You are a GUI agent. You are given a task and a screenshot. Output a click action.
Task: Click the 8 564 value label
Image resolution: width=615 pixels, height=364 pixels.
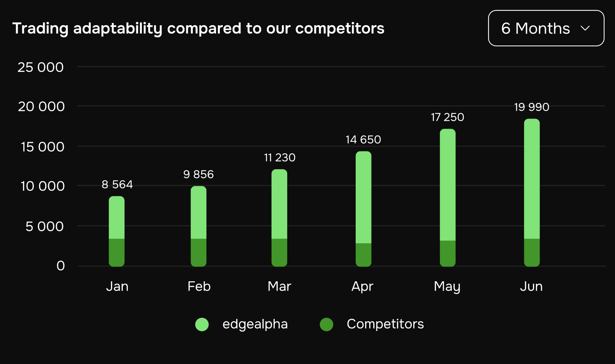117,185
